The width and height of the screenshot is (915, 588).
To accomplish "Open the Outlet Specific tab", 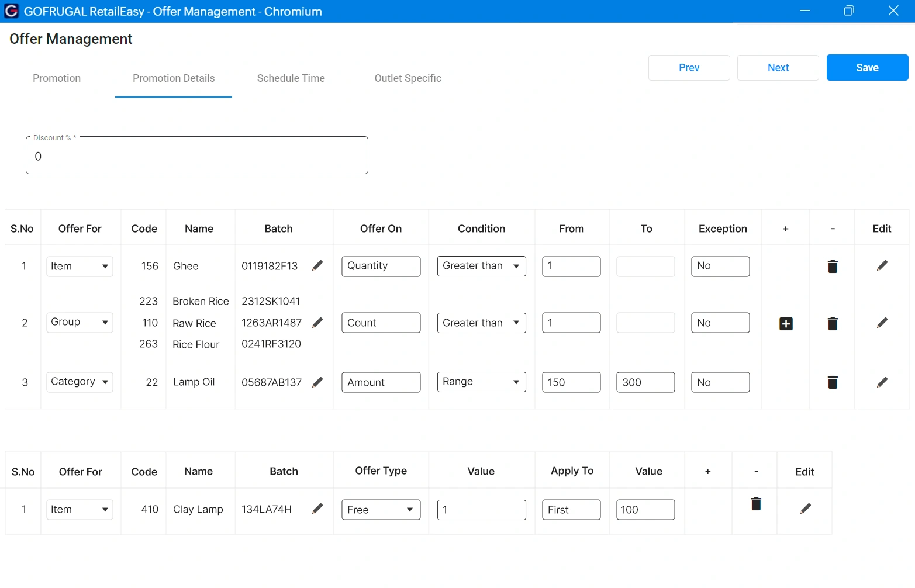I will (408, 78).
